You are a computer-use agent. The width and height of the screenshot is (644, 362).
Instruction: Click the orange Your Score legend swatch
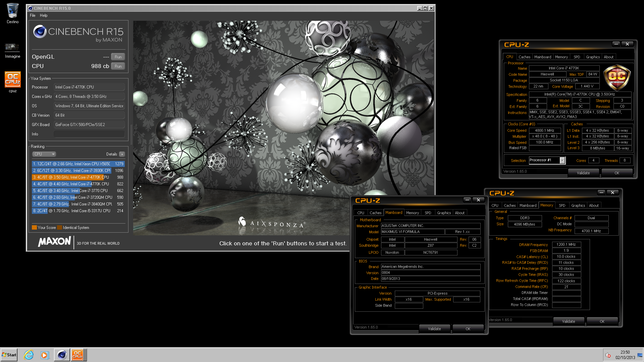point(34,228)
